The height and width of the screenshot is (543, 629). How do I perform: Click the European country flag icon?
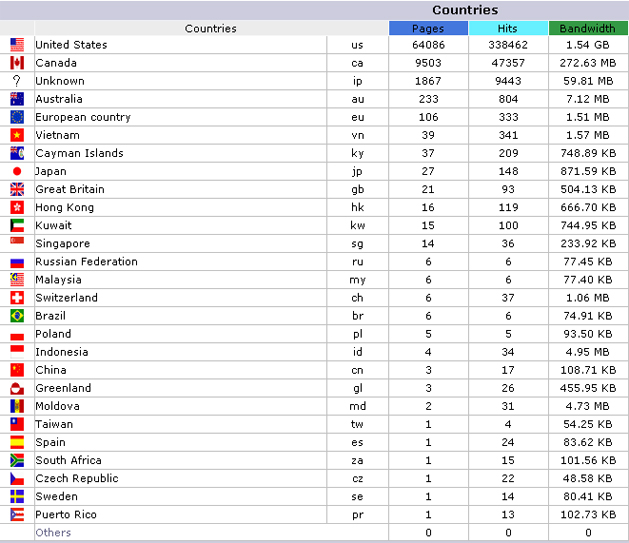pos(17,117)
